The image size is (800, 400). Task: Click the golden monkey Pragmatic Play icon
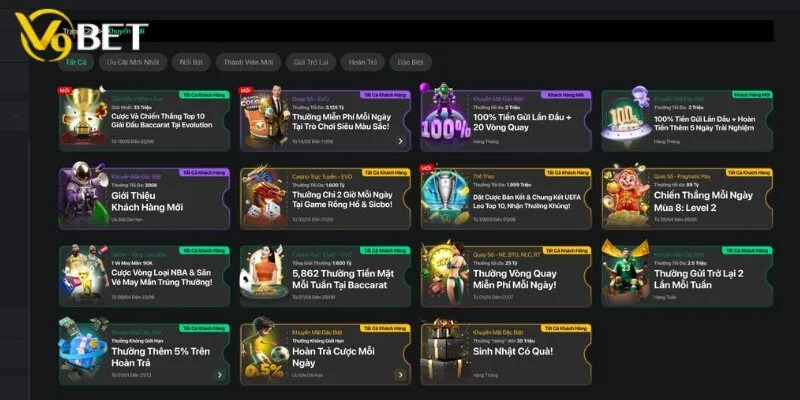pyautogui.click(x=626, y=195)
